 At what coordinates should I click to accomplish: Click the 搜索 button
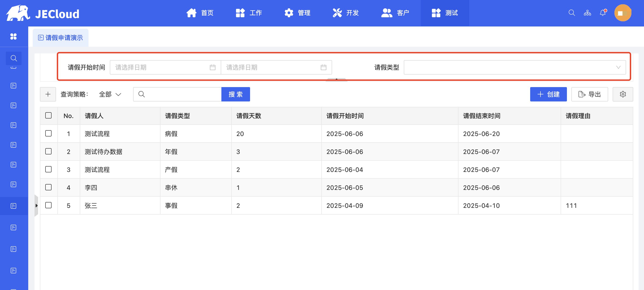(x=235, y=94)
